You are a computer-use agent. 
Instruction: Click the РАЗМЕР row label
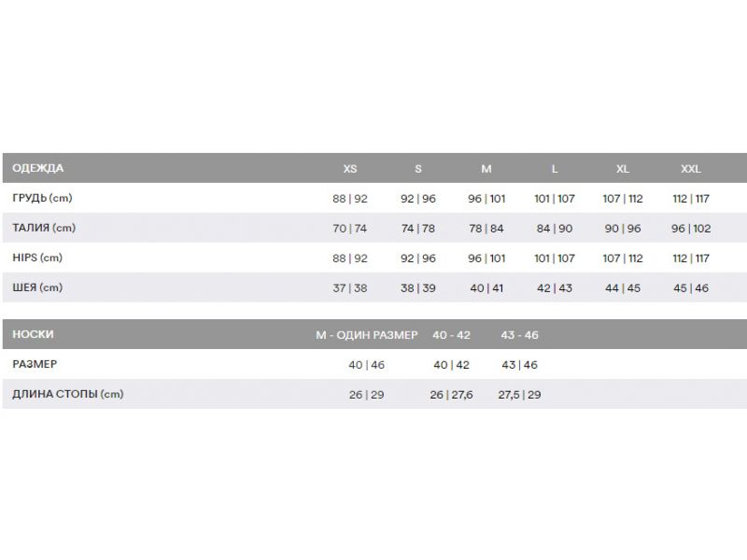pyautogui.click(x=35, y=364)
